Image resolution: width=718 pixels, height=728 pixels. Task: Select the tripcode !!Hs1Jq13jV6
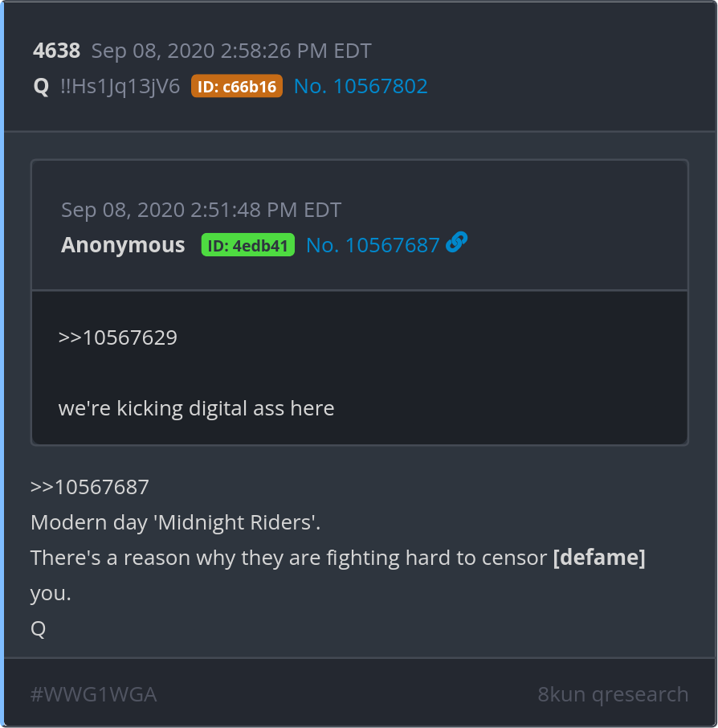coord(120,86)
